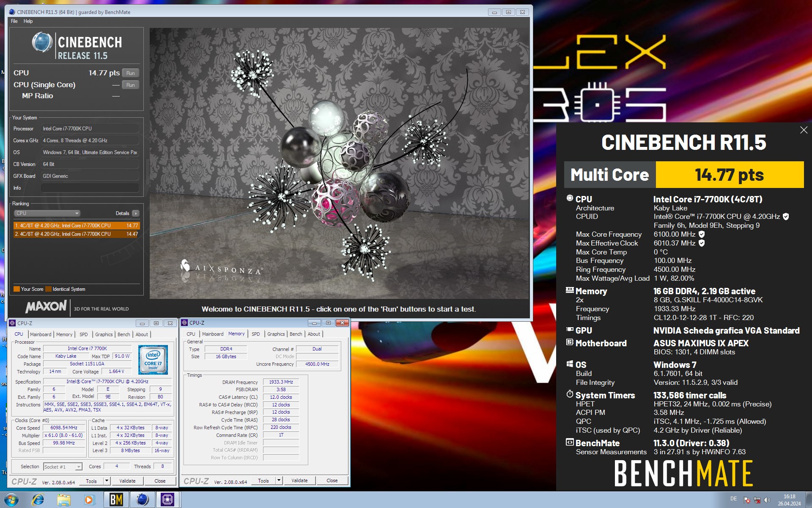812x508 pixels.
Task: Open Bench tab in left CPU-Z window
Action: point(124,334)
